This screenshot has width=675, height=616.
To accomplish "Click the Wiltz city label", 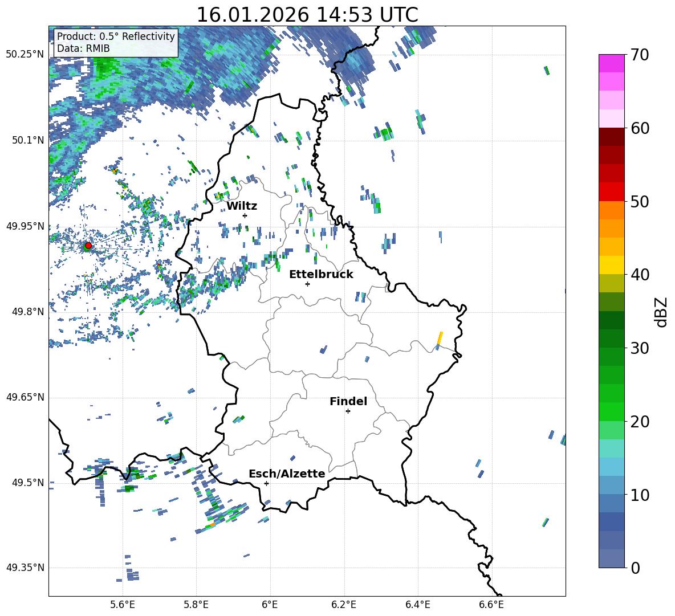I will click(242, 206).
